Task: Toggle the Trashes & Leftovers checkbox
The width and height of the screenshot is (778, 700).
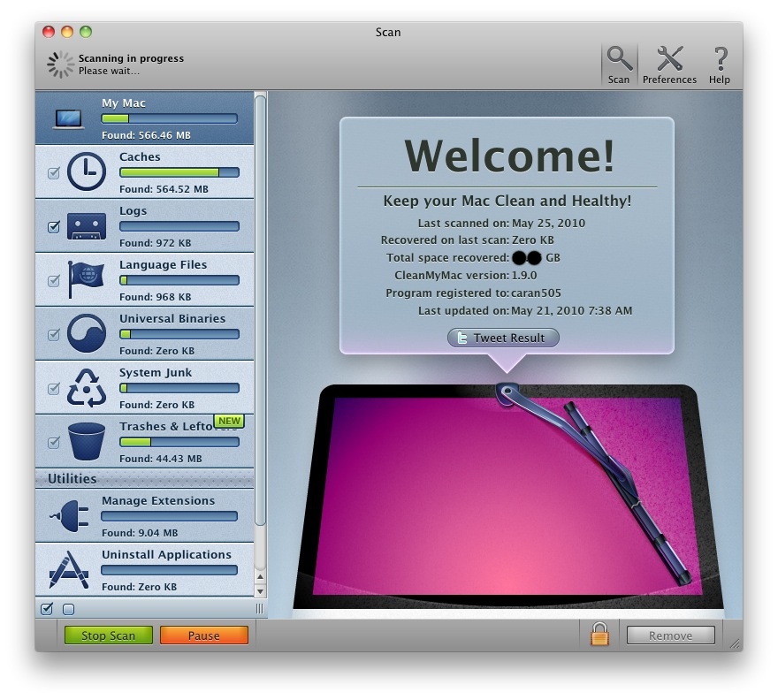Action: click(x=54, y=442)
